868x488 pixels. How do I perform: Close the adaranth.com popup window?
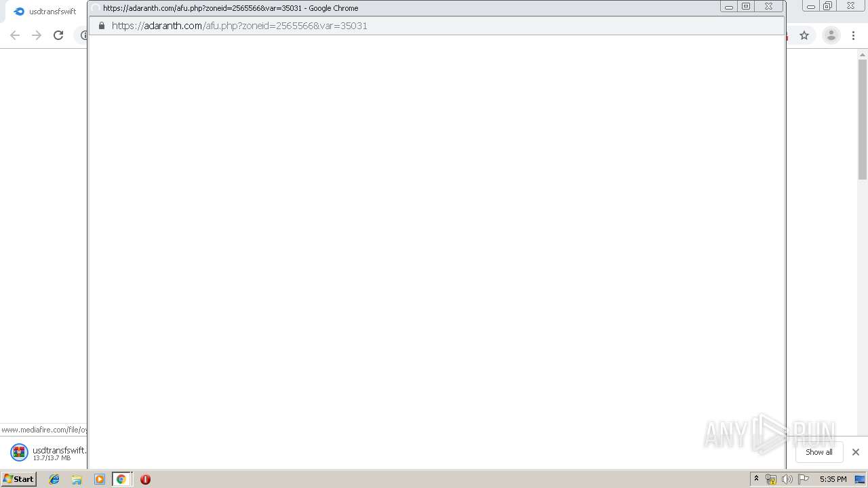coord(769,7)
